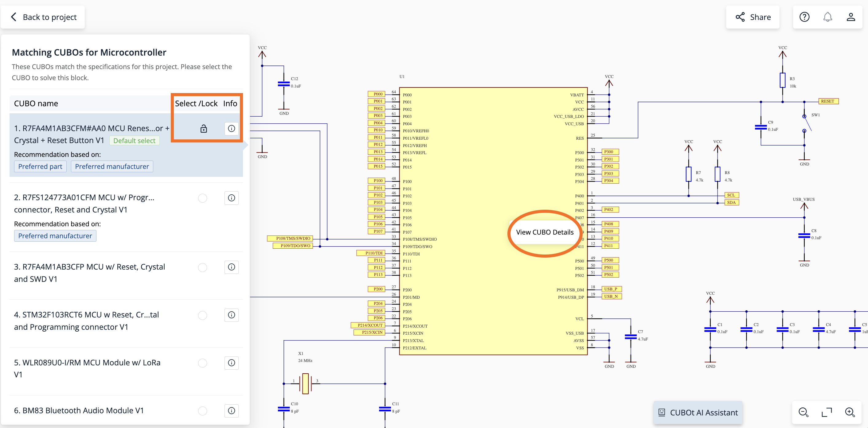The image size is (868, 428).
Task: Open the Share dialog
Action: [x=753, y=17]
